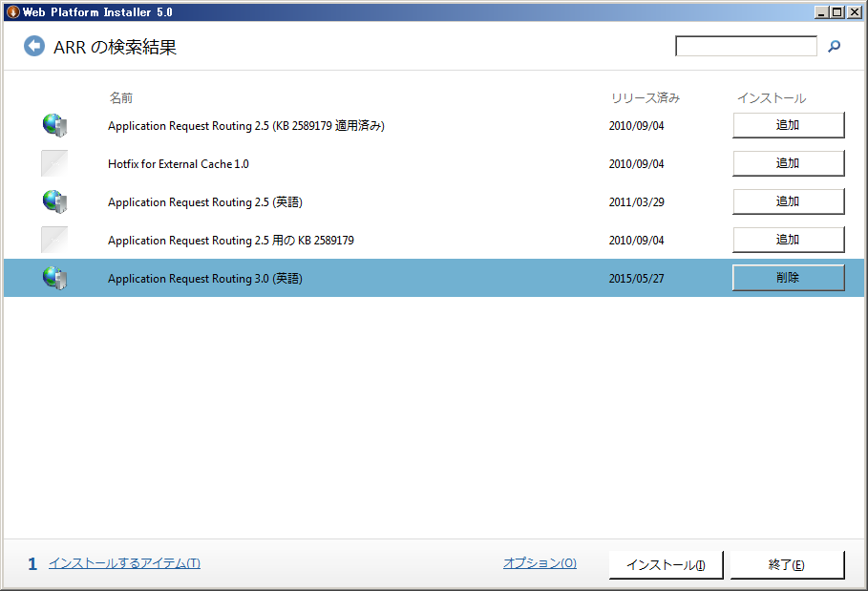Remove Application Request Routing 3.0 using 削除

point(788,278)
